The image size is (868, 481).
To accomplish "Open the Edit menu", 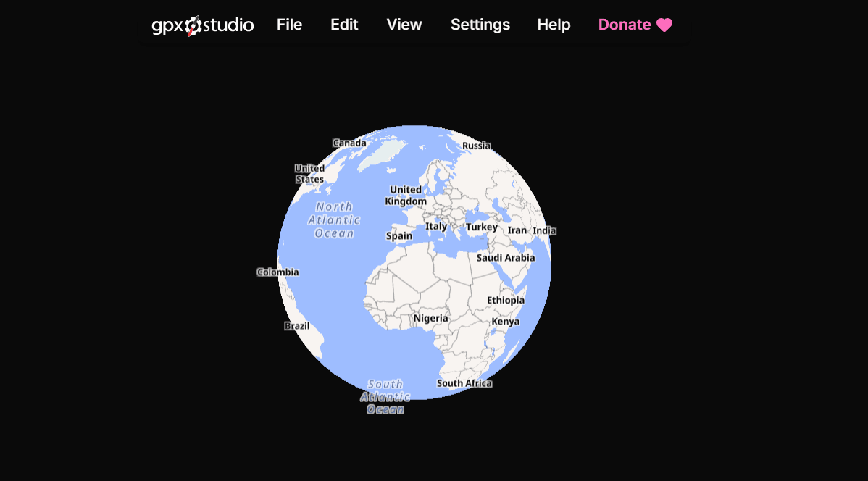I will tap(344, 25).
